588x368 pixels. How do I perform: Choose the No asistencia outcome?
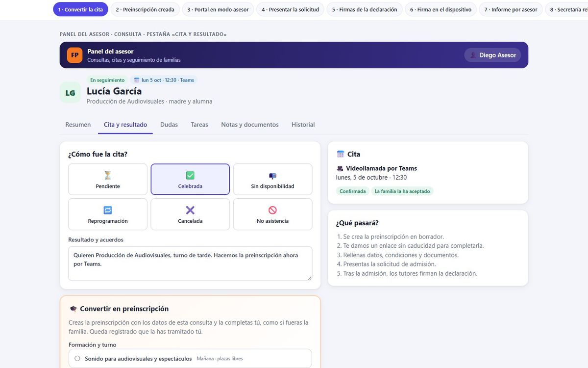click(x=272, y=214)
